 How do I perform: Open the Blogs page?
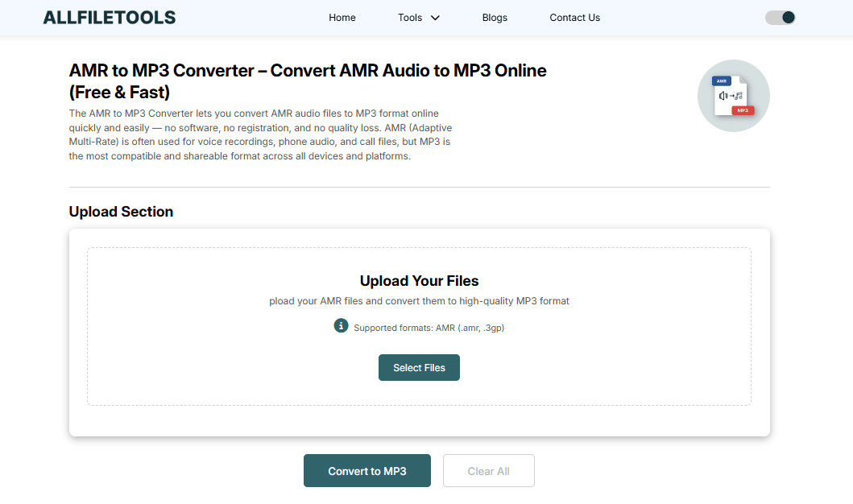495,18
